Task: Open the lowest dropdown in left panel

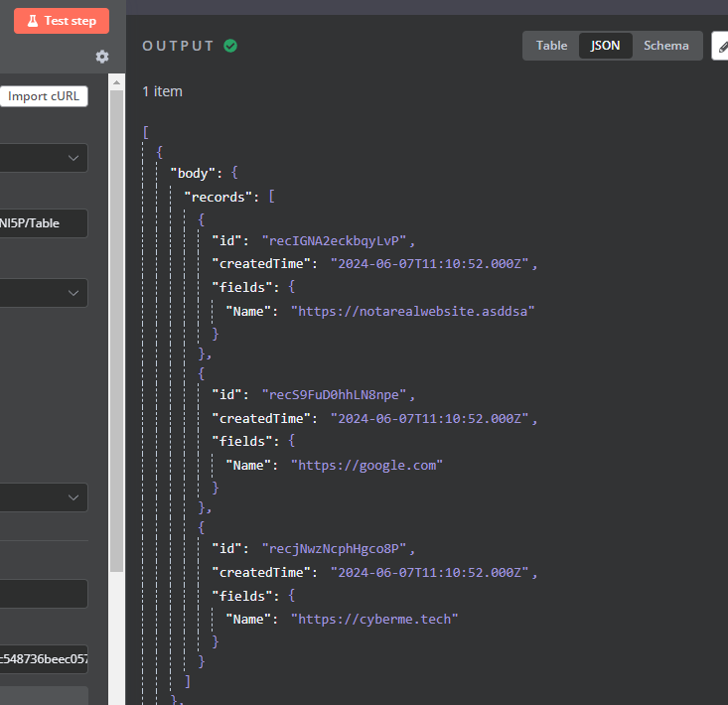Action: 44,497
